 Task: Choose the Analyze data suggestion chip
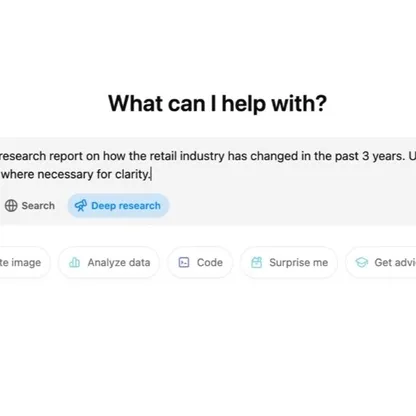coord(109,263)
